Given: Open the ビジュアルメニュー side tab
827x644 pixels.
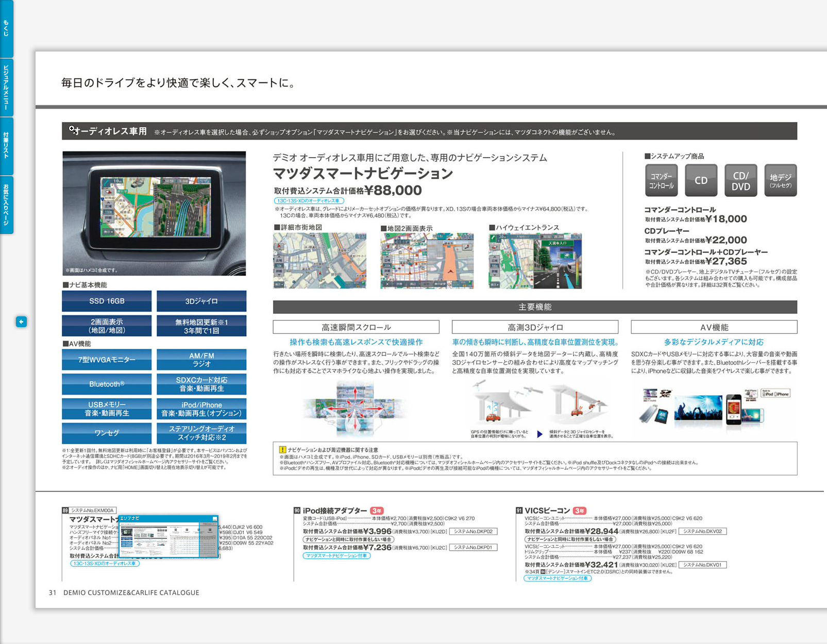Looking at the screenshot, I should pyautogui.click(x=6, y=88).
